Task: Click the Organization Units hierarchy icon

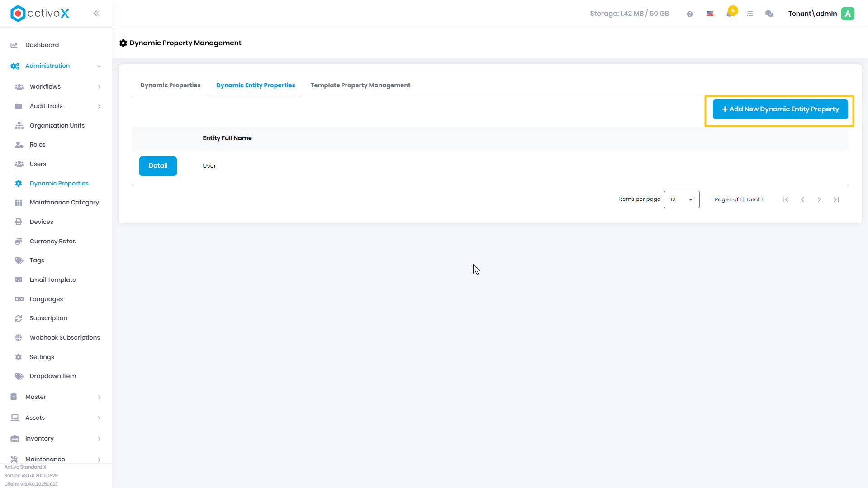Action: pyautogui.click(x=19, y=126)
